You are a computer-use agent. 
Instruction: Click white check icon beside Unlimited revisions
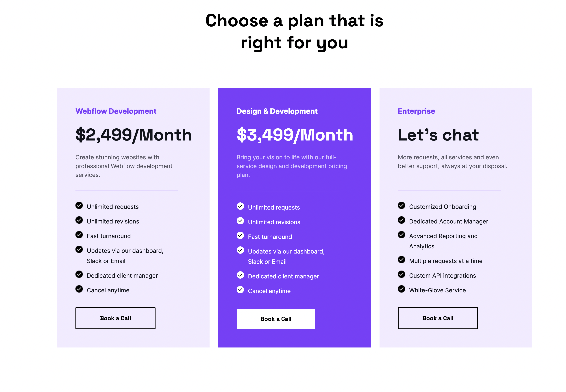[240, 221]
